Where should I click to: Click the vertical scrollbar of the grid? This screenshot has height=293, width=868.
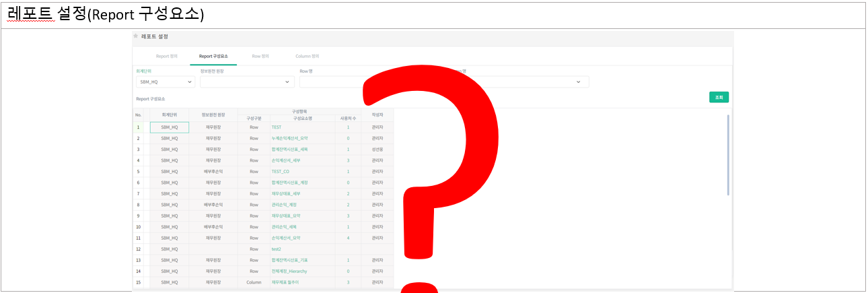pyautogui.click(x=728, y=155)
